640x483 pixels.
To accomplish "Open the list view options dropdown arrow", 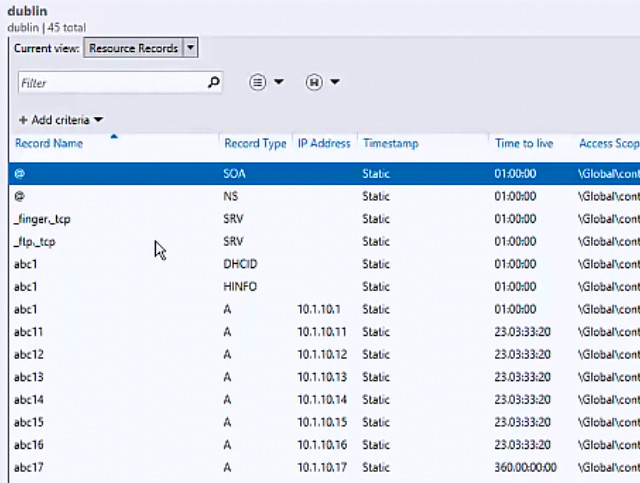I will [x=279, y=82].
